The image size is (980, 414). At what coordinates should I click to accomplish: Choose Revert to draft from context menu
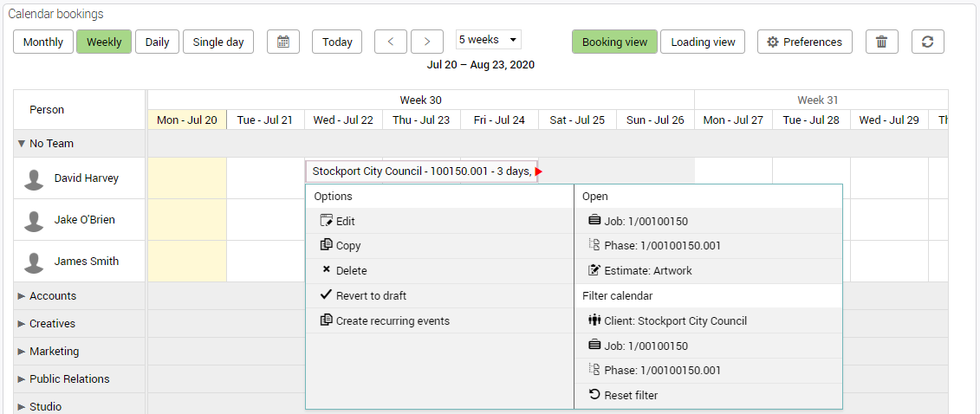[371, 295]
